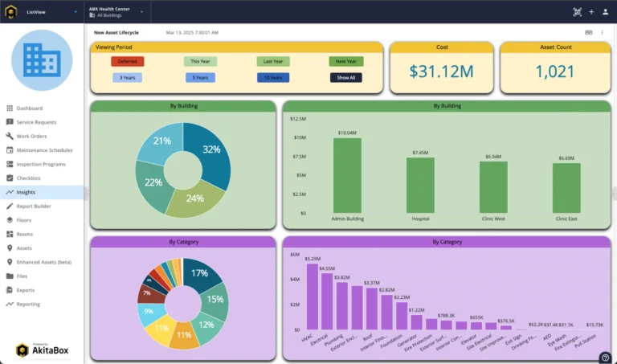Go to Dashboard in the sidebar
The image size is (617, 364).
(x=30, y=108)
